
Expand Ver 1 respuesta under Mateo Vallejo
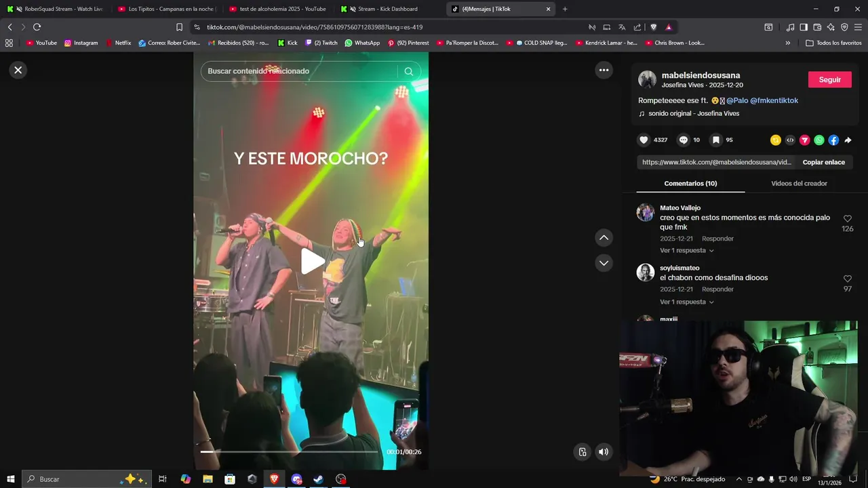(x=686, y=250)
